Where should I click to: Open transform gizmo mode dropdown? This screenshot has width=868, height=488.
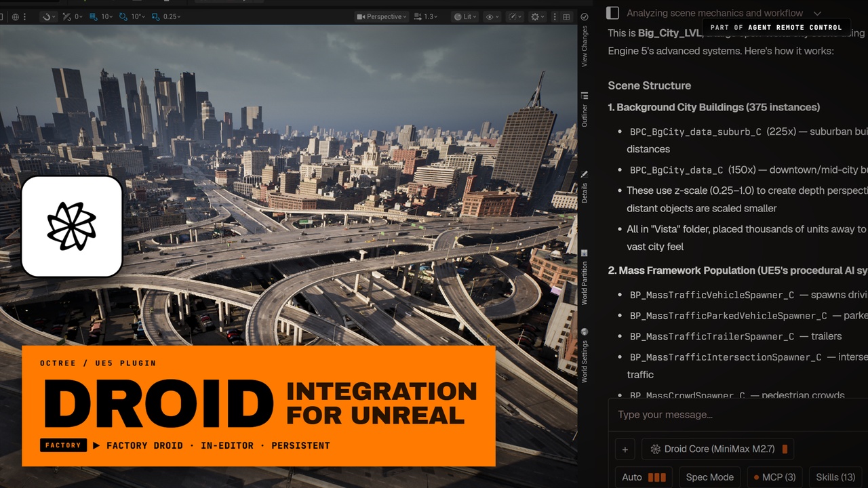point(48,16)
